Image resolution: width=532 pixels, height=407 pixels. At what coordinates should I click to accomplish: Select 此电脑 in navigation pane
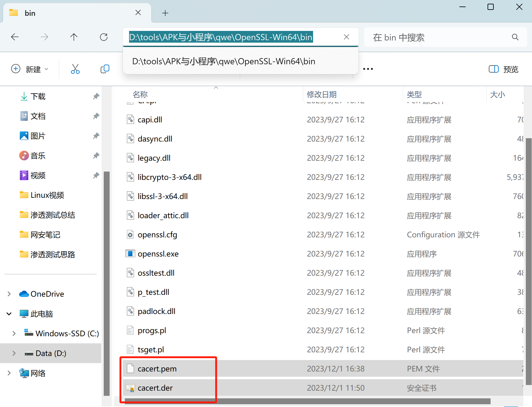coord(36,314)
